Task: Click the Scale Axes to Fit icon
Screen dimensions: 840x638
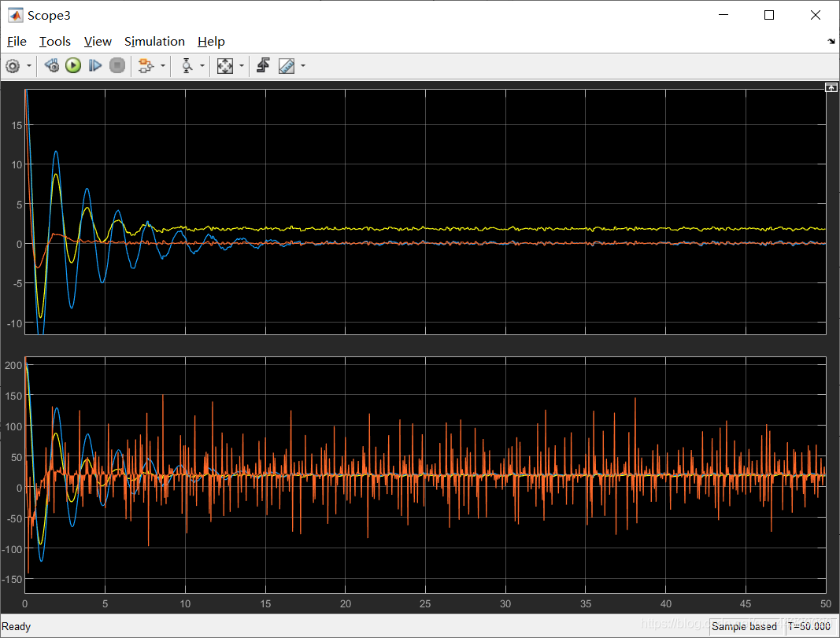Action: tap(226, 65)
